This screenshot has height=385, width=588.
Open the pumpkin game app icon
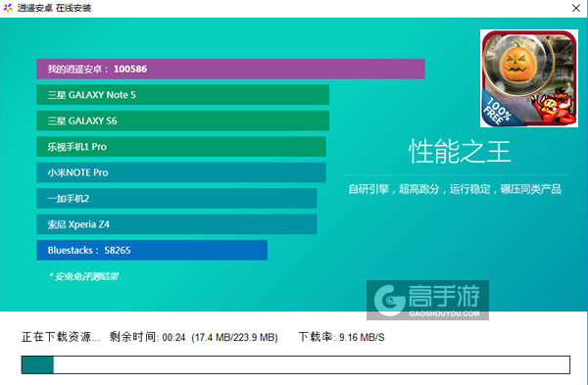(529, 78)
